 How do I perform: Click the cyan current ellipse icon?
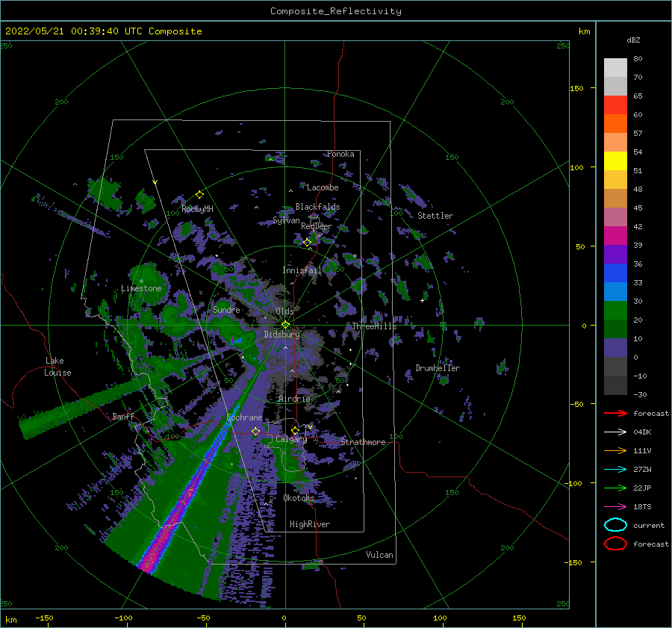[615, 525]
